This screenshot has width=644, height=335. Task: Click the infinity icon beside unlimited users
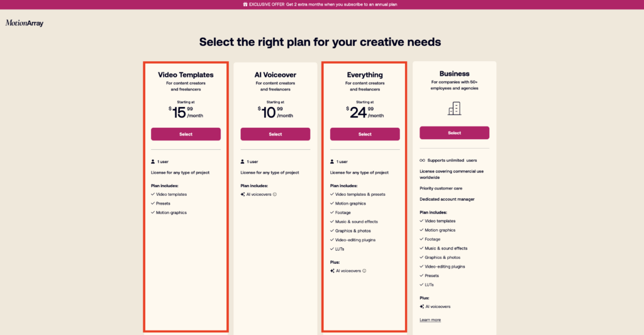422,160
